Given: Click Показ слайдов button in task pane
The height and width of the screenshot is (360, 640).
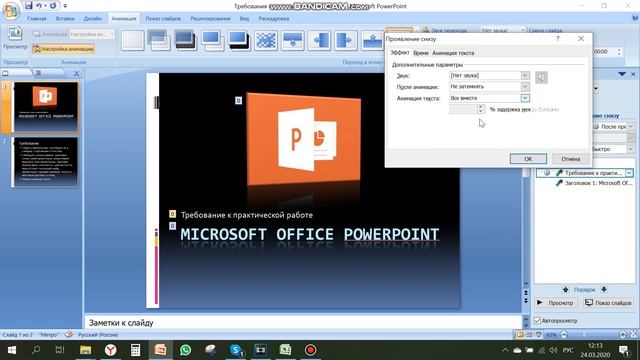Looking at the screenshot, I should pyautogui.click(x=608, y=303).
